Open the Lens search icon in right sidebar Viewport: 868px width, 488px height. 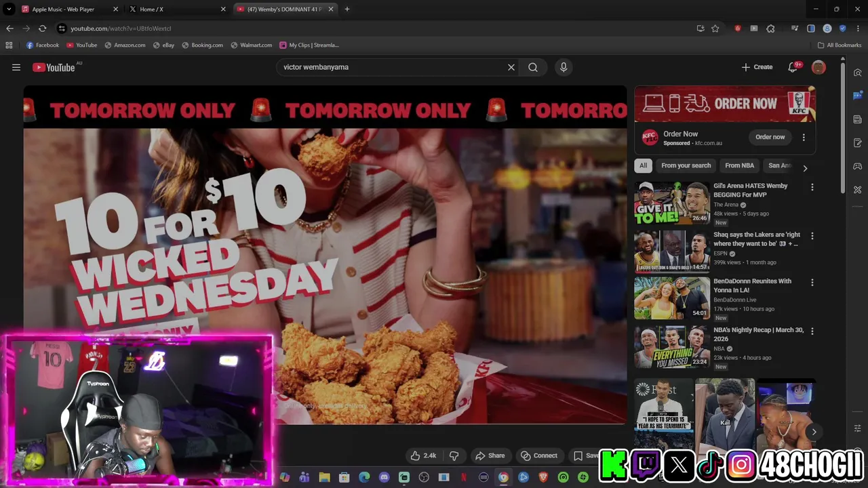pyautogui.click(x=858, y=73)
